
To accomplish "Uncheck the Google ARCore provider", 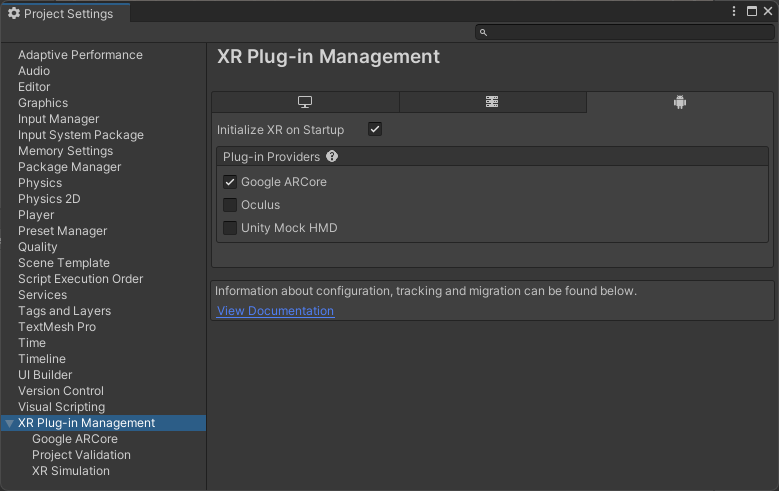I will pyautogui.click(x=230, y=182).
